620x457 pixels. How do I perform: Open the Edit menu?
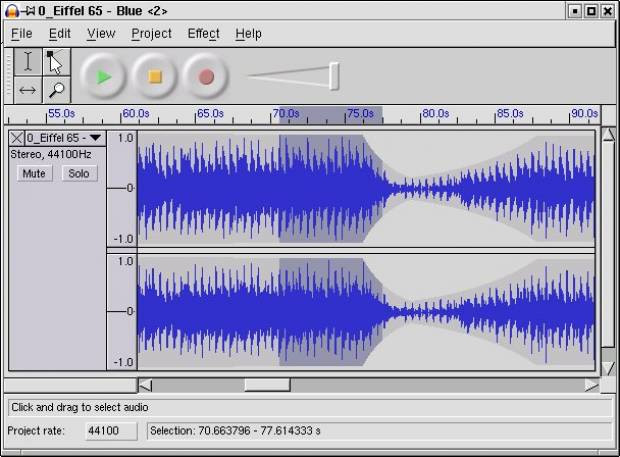click(60, 34)
